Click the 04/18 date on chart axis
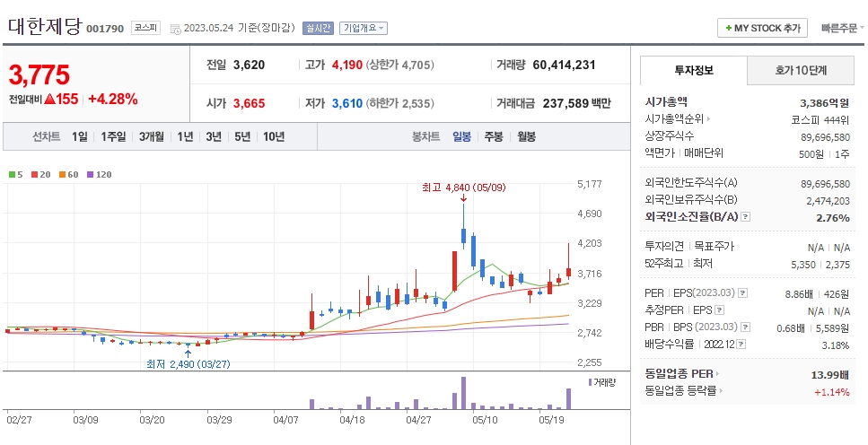 pos(353,420)
